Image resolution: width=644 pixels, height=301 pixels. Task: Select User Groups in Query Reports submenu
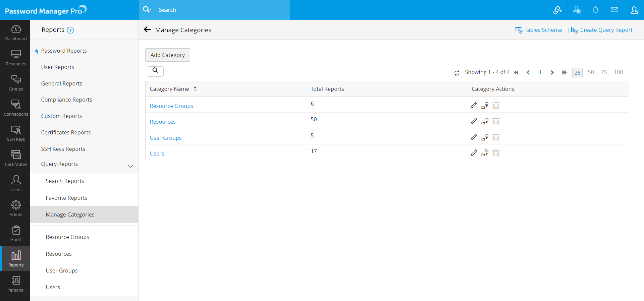coord(62,270)
